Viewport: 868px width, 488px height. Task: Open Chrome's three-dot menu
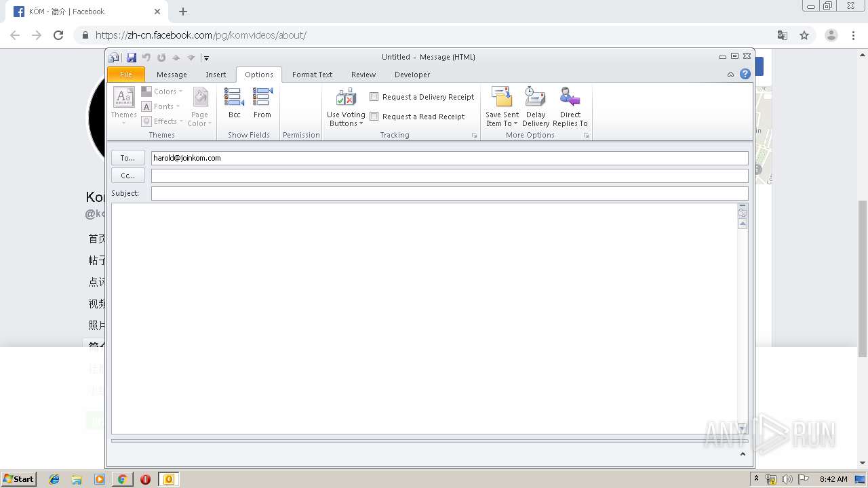[853, 35]
